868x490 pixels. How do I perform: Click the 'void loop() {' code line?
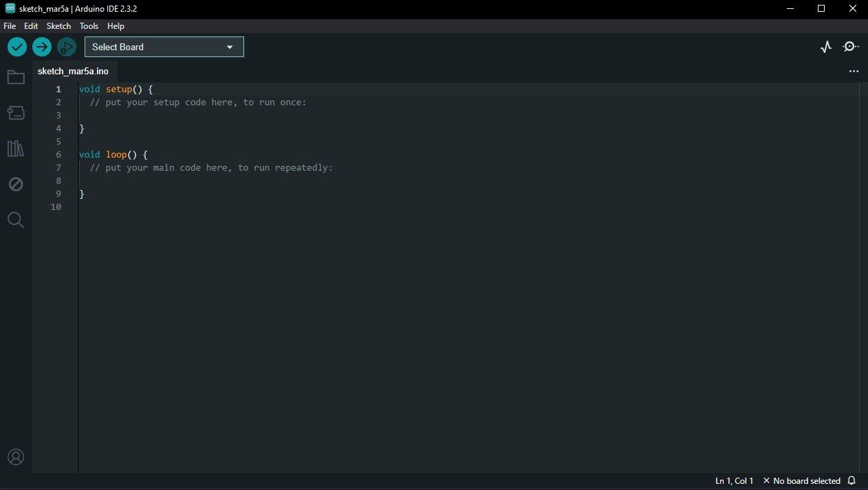113,154
